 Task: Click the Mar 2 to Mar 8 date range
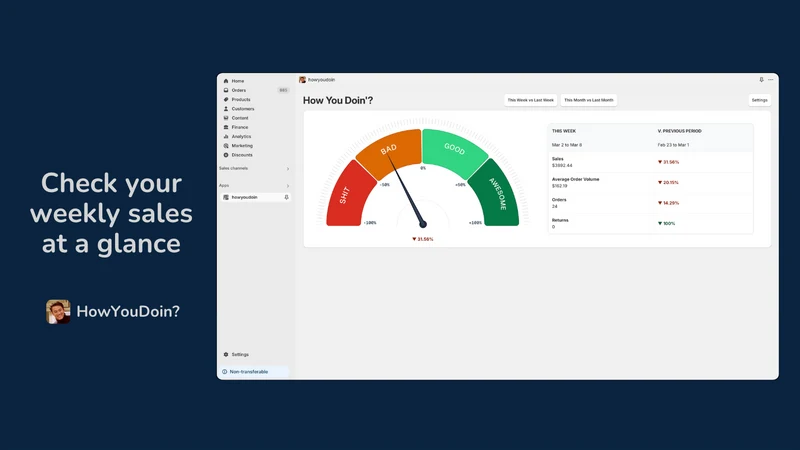(567, 145)
